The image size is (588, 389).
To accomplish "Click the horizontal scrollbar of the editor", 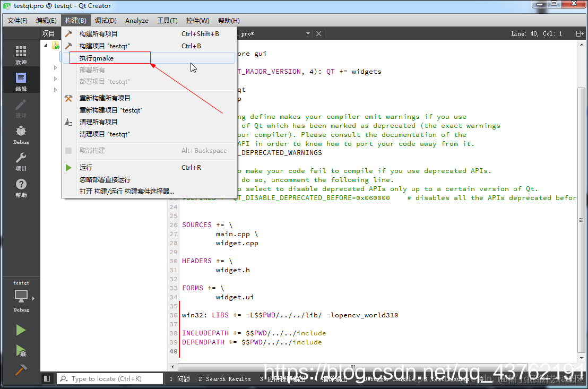I will pos(352,367).
